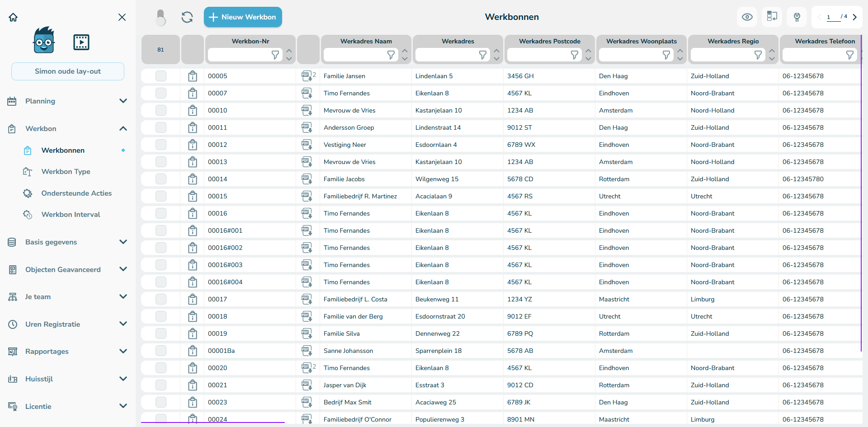Click the Simon oude lay-out button
The image size is (868, 427).
tap(68, 71)
